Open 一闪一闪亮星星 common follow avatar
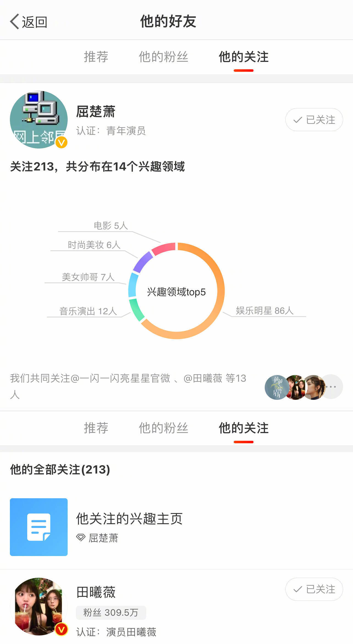This screenshot has height=644, width=353. pos(277,387)
